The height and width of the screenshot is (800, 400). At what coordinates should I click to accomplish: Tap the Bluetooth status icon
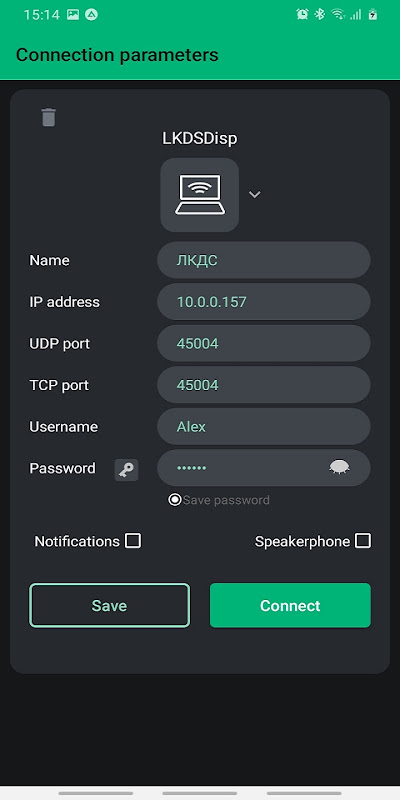tap(320, 14)
